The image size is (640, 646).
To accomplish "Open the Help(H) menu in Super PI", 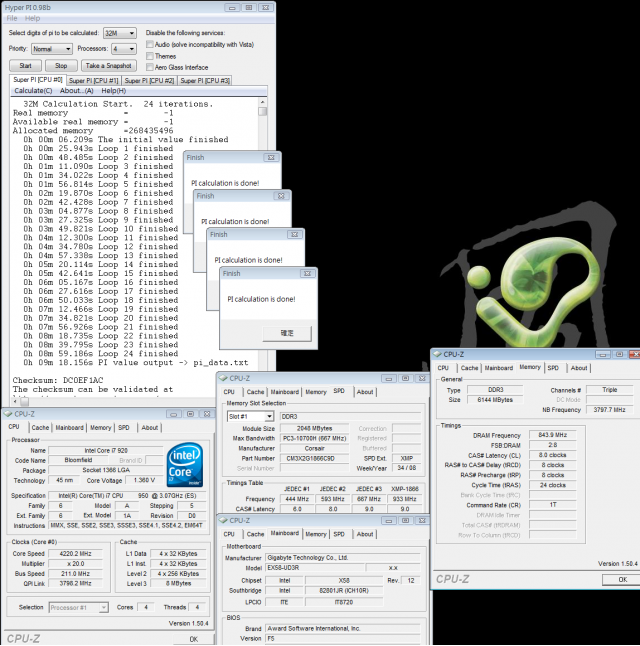I will [113, 91].
